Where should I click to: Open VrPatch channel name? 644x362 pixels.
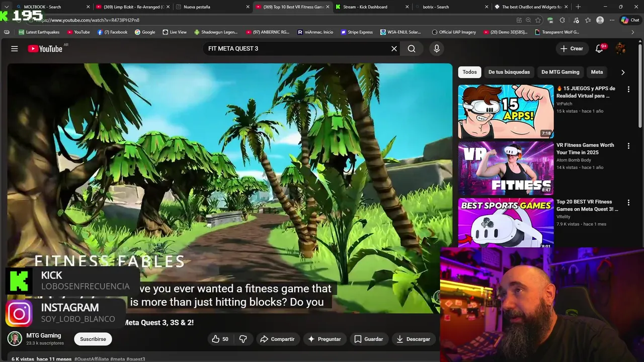click(564, 104)
